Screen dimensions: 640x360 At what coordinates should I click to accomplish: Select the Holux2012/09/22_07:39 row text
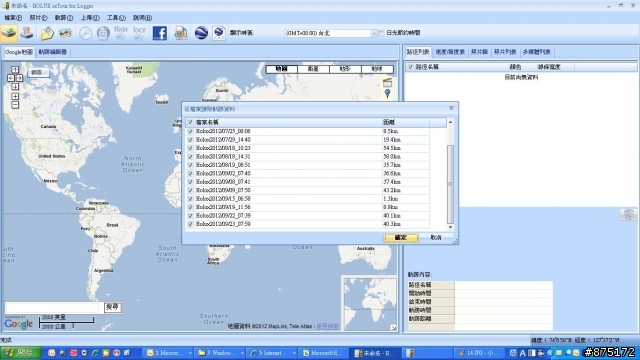click(x=223, y=216)
